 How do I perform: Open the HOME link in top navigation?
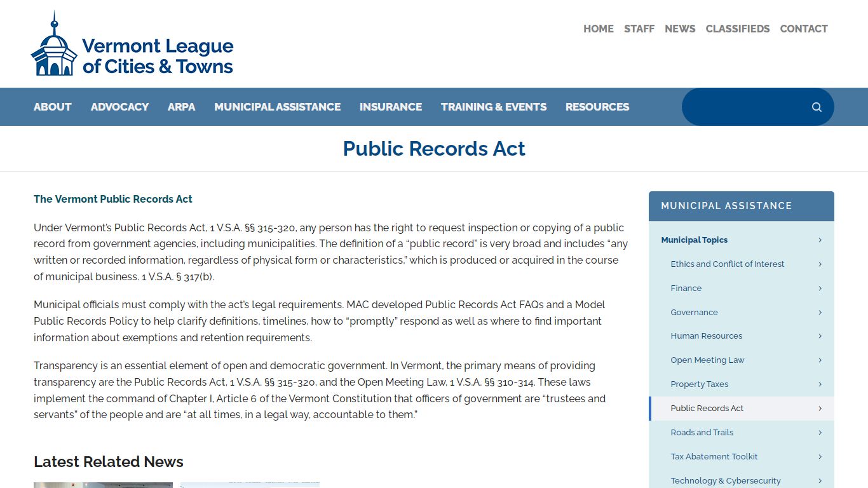(x=599, y=29)
